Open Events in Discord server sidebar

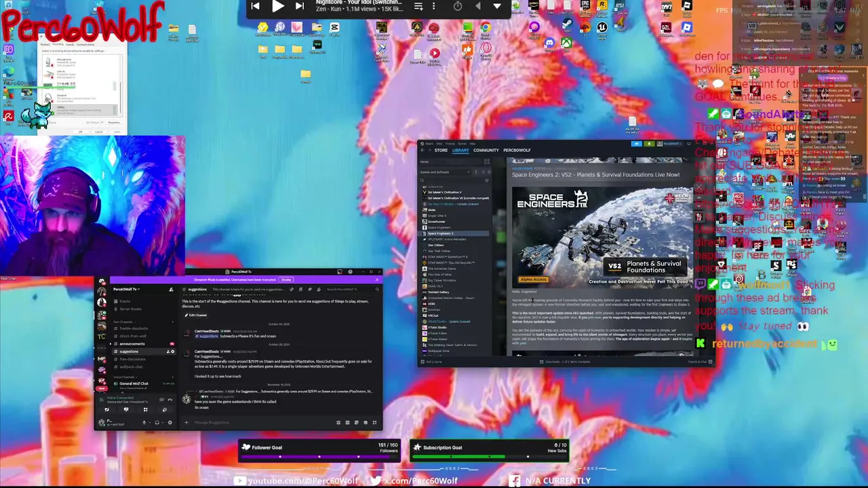125,301
